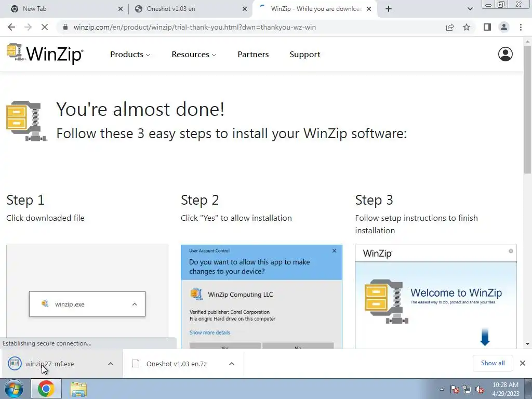Open the Support page
Screen dimensions: 532x399
(304, 54)
